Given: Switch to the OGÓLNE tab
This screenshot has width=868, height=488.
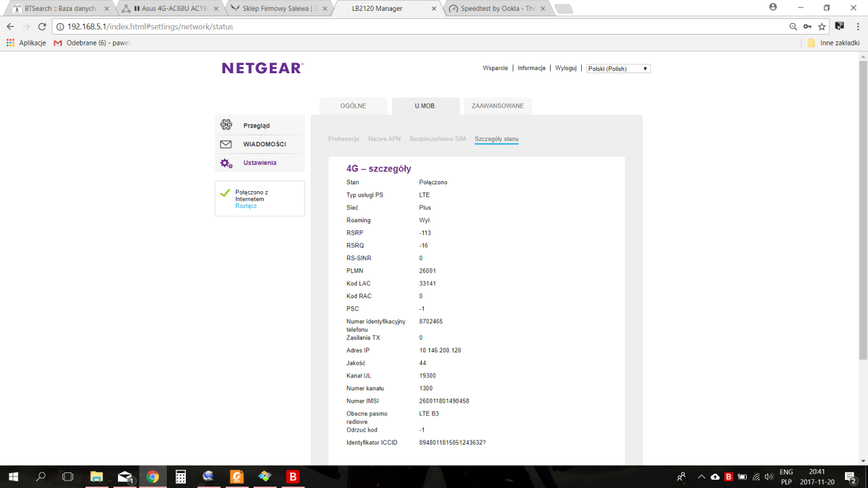Looking at the screenshot, I should click(353, 106).
